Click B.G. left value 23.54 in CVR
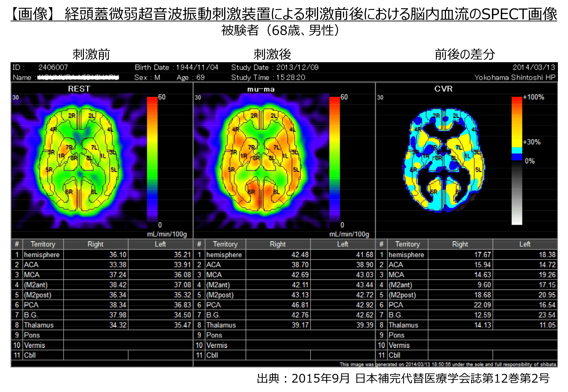This screenshot has height=392, width=568. (x=547, y=315)
